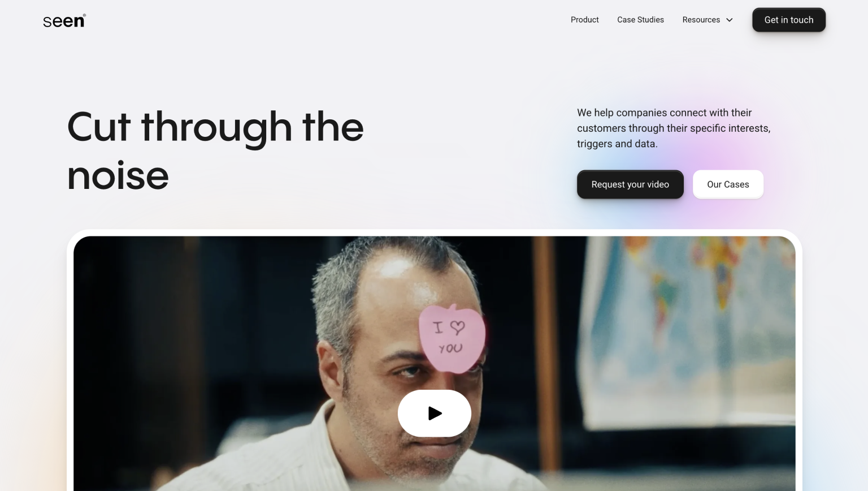Click the registered trademark symbol by logo
Screen dimensions: 868x491
pyautogui.click(x=85, y=15)
